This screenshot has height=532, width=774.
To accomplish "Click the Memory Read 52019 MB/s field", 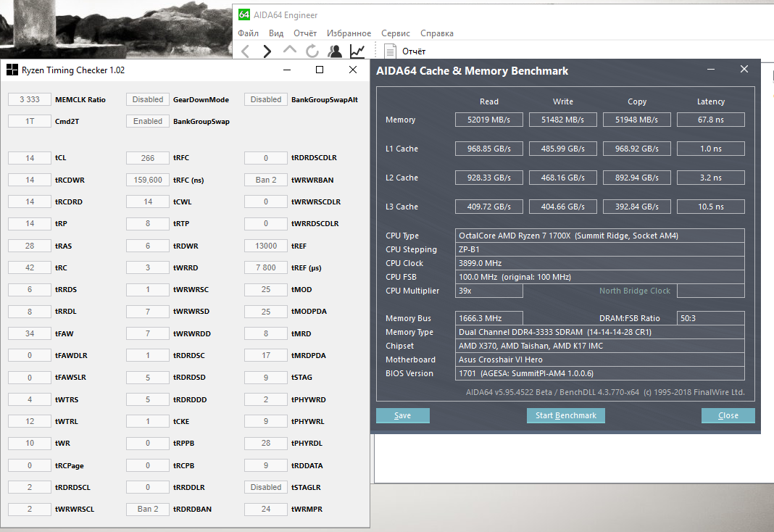I will (x=488, y=120).
